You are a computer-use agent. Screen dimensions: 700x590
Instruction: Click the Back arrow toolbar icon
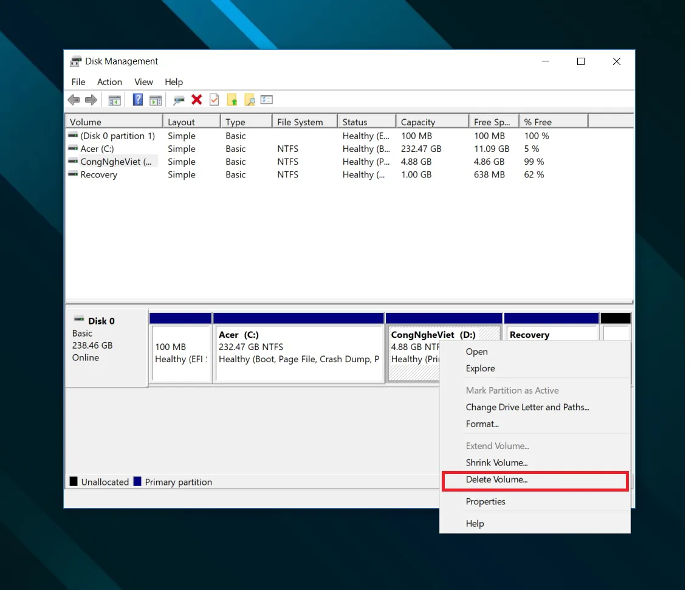tap(74, 100)
